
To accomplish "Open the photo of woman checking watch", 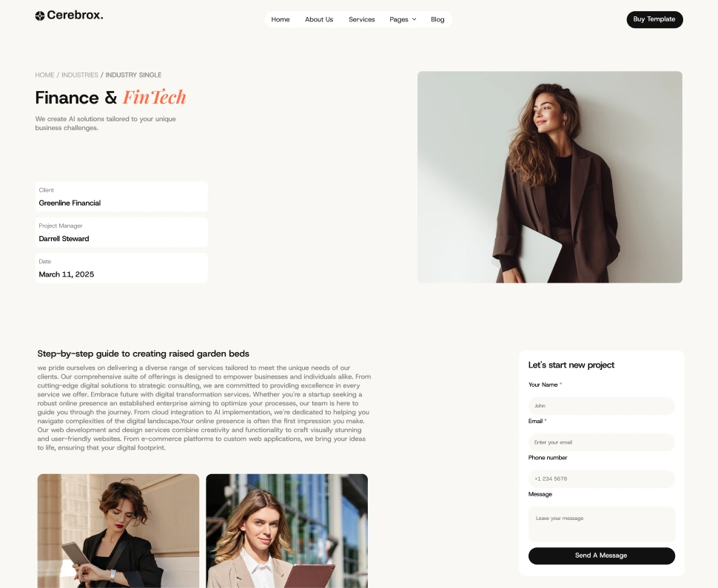I will 118,531.
